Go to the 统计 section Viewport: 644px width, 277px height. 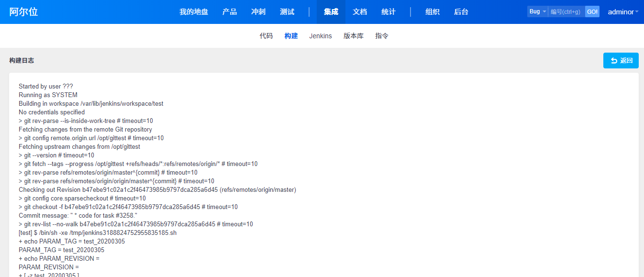389,12
